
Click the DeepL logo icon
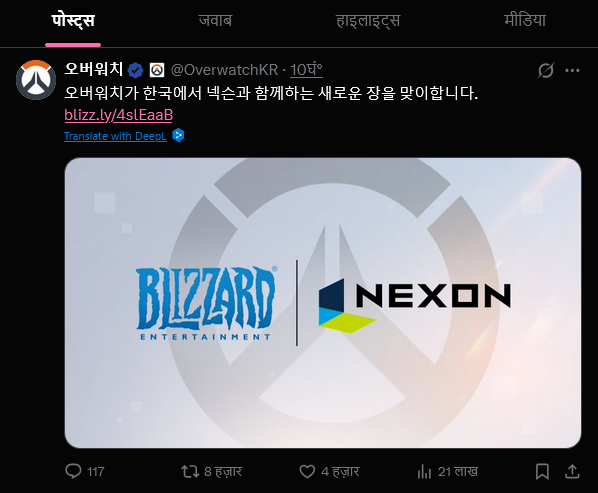(178, 135)
